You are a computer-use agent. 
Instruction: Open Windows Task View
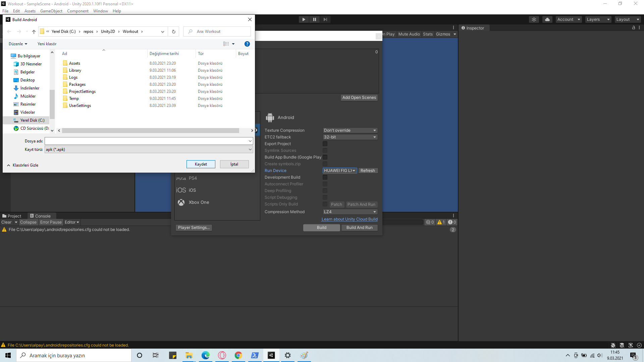click(x=156, y=355)
